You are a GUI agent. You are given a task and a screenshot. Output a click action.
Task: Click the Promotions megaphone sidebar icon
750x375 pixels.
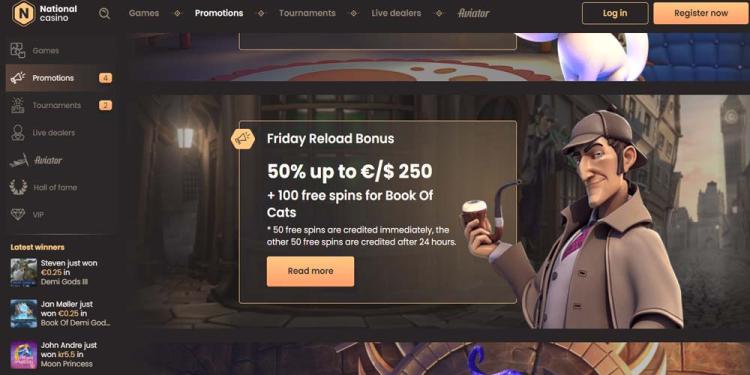tap(18, 78)
